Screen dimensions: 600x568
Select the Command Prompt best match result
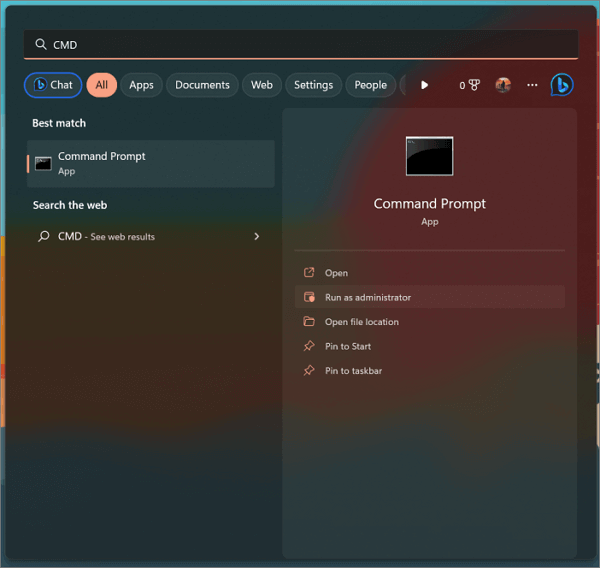151,164
